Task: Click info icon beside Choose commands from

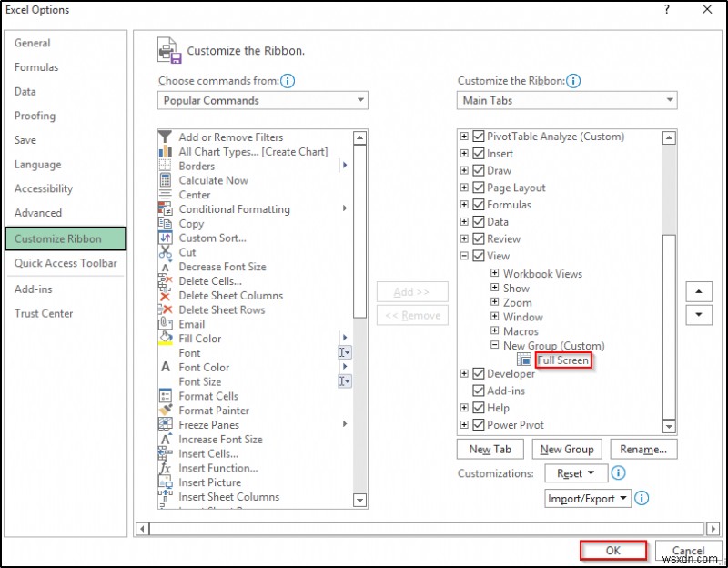Action: tap(288, 81)
